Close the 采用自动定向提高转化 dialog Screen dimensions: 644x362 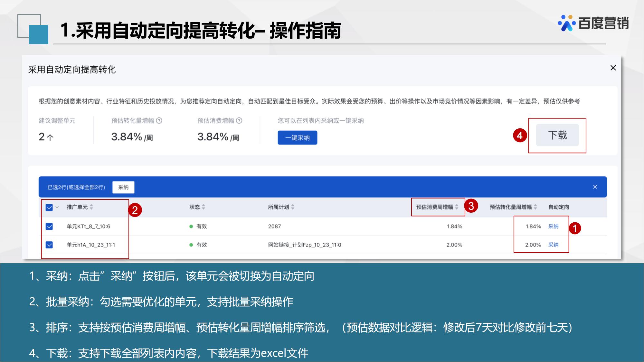(x=613, y=68)
